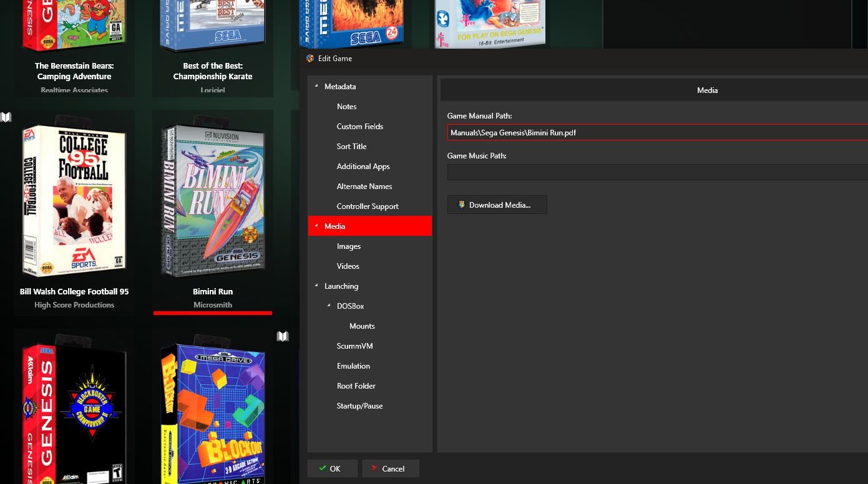Open the Videos page under Media
Screen dimensions: 868x484
pos(348,266)
